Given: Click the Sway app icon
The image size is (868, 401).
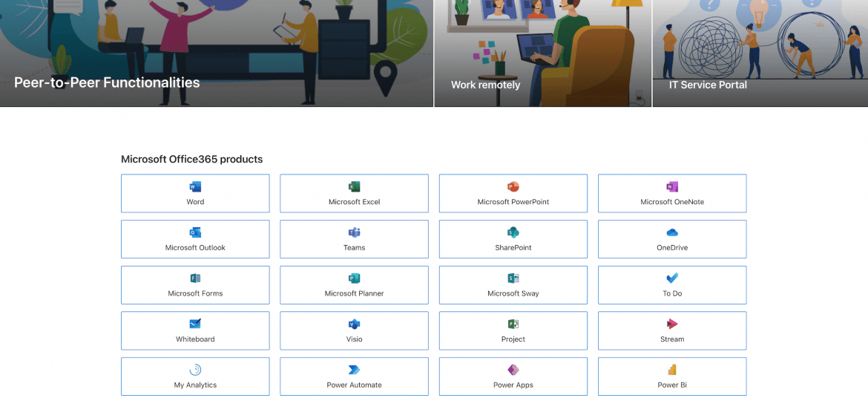Looking at the screenshot, I should coord(513,278).
